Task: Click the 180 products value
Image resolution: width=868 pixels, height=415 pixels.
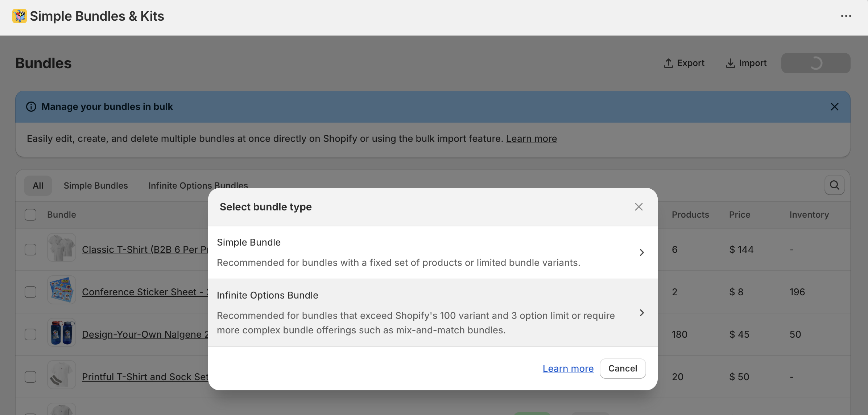Action: [x=679, y=334]
